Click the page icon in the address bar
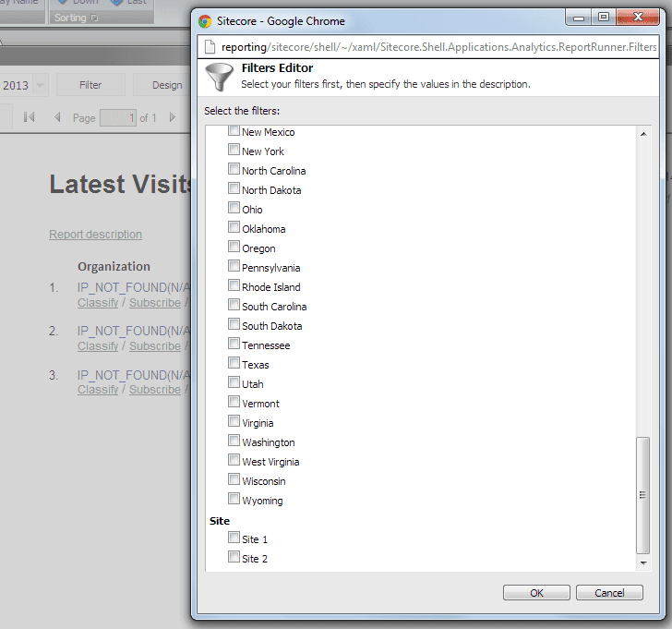Viewport: 672px width, 629px height. 209,46
